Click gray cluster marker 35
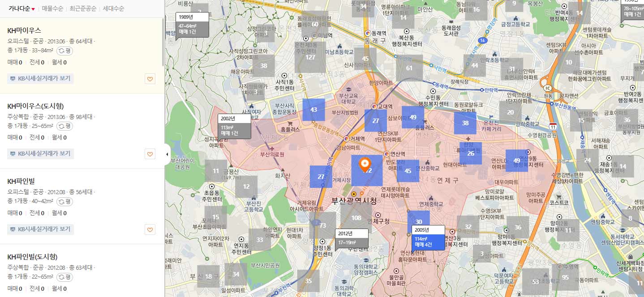 tap(308, 280)
